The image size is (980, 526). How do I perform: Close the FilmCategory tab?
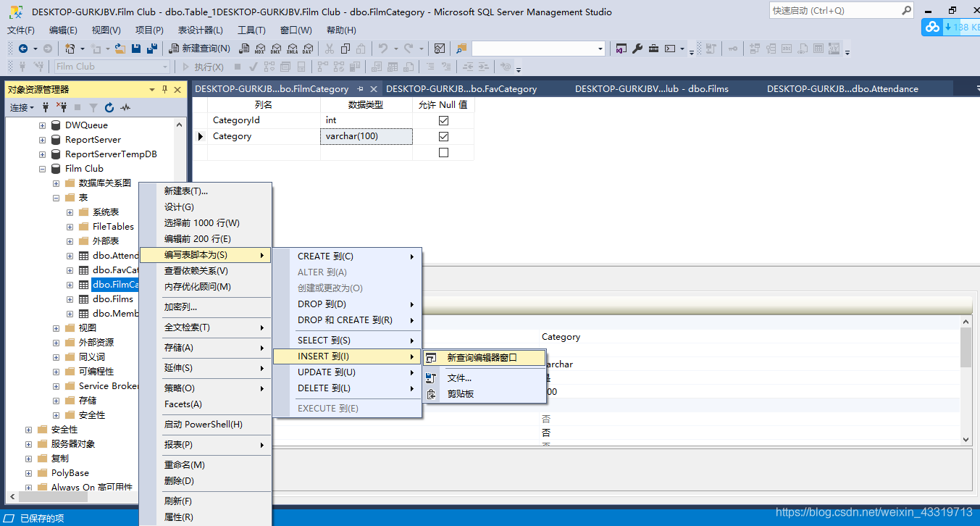click(x=373, y=88)
